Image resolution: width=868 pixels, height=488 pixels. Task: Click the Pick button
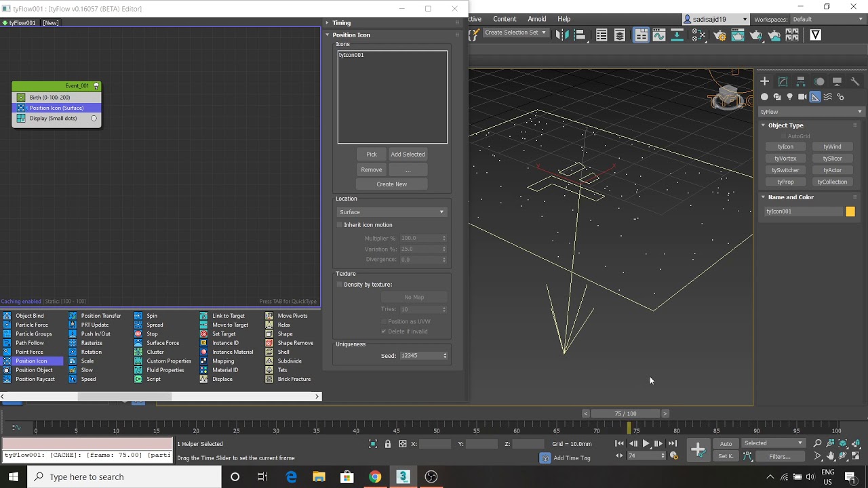(x=372, y=155)
